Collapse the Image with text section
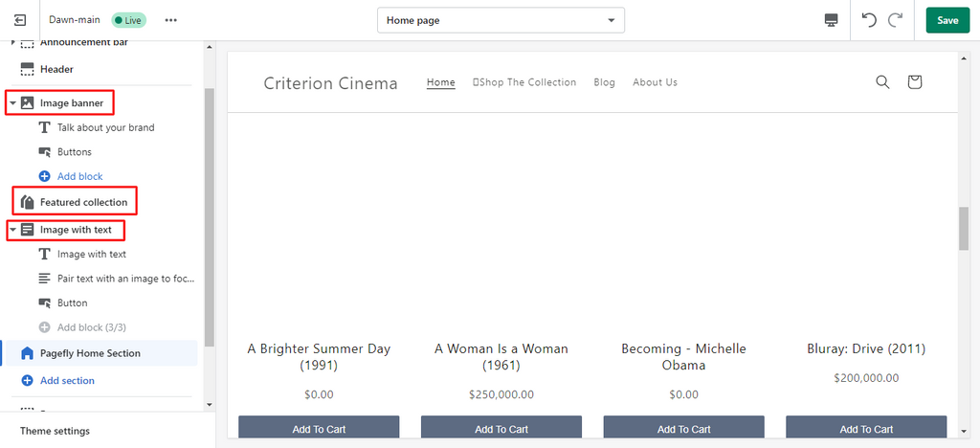The height and width of the screenshot is (448, 980). (12, 231)
